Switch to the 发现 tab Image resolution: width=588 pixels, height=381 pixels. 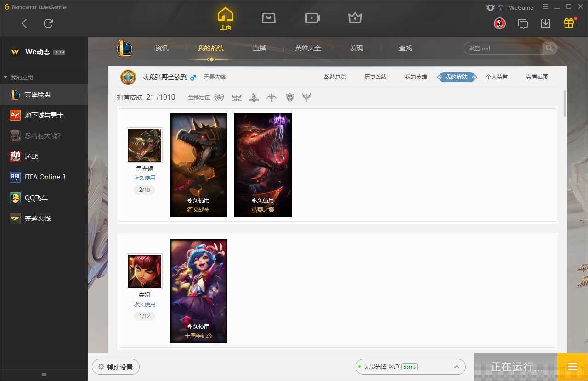pyautogui.click(x=356, y=48)
